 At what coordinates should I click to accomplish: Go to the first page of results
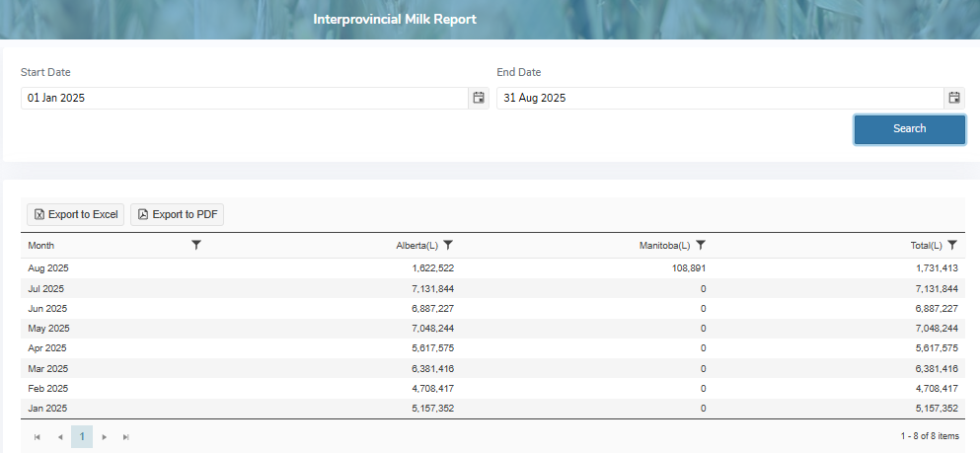tap(38, 436)
